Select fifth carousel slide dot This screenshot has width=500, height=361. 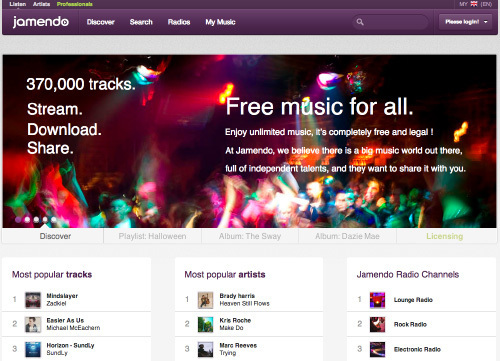[x=54, y=219]
